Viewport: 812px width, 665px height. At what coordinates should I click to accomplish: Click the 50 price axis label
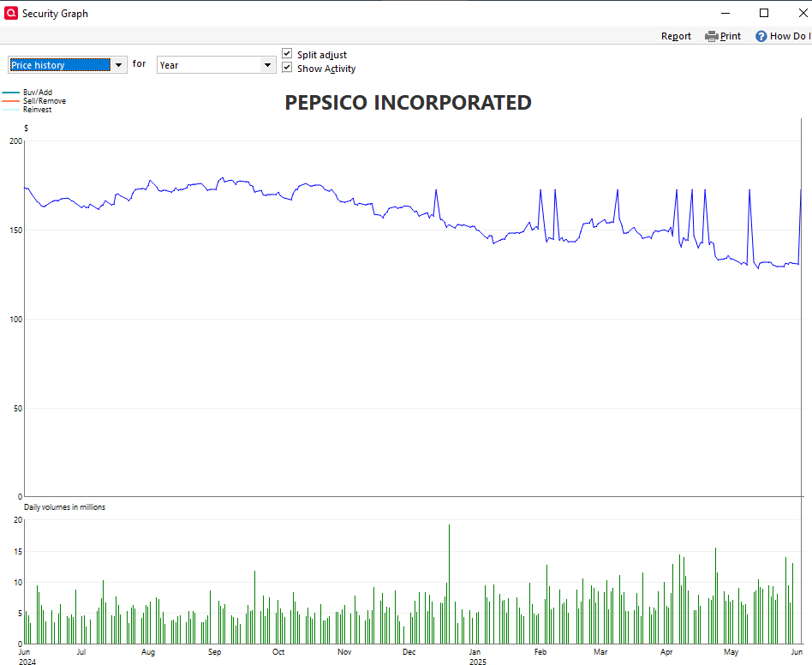(x=18, y=408)
